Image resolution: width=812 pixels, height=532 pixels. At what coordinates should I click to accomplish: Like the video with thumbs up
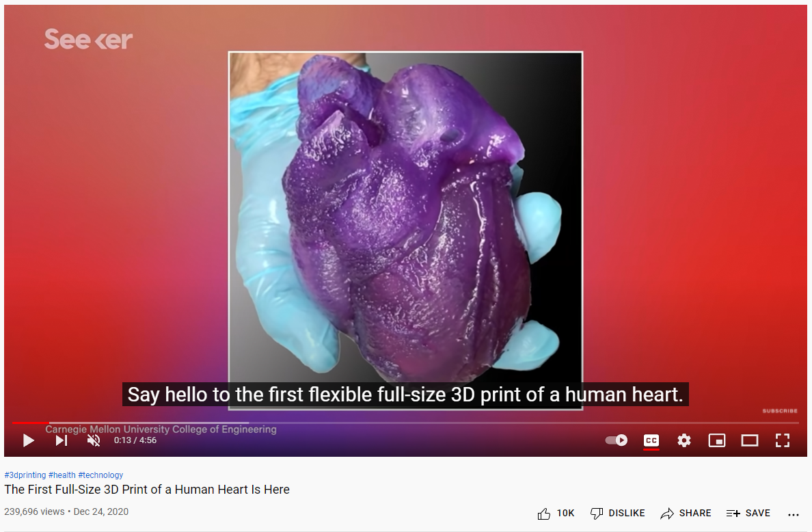pyautogui.click(x=556, y=514)
